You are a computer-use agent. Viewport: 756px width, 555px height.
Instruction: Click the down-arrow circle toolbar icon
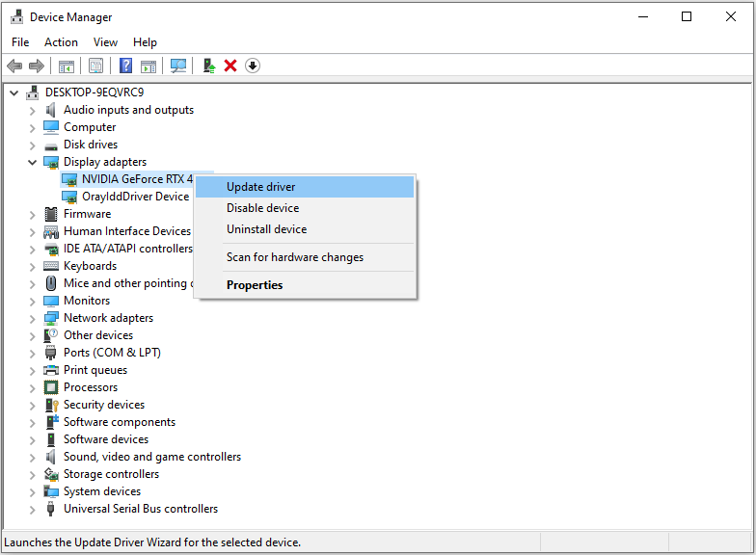pos(253,66)
